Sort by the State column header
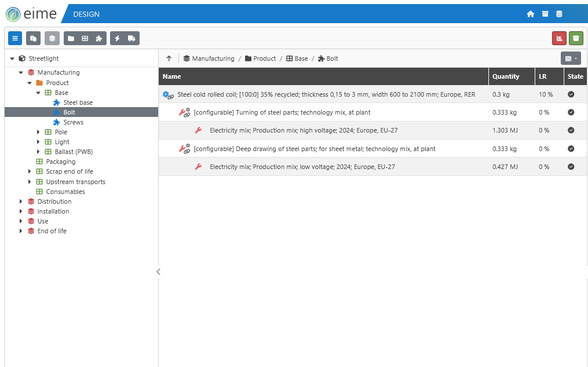 point(576,76)
